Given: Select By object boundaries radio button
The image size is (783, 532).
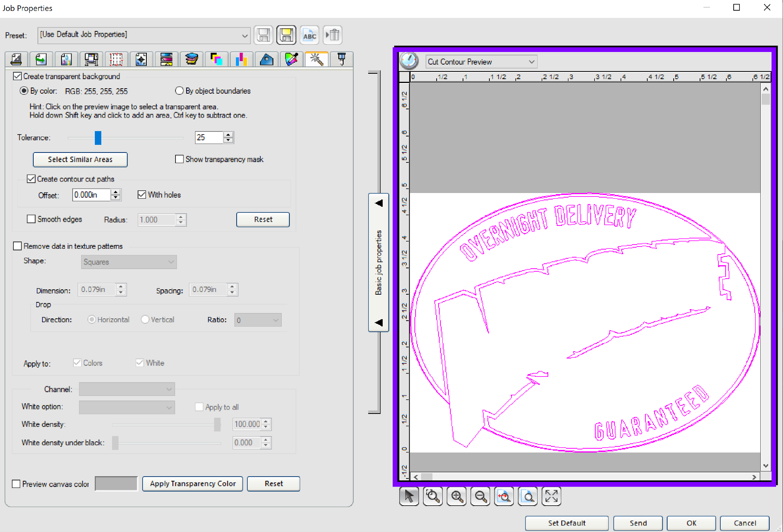Looking at the screenshot, I should click(x=179, y=91).
